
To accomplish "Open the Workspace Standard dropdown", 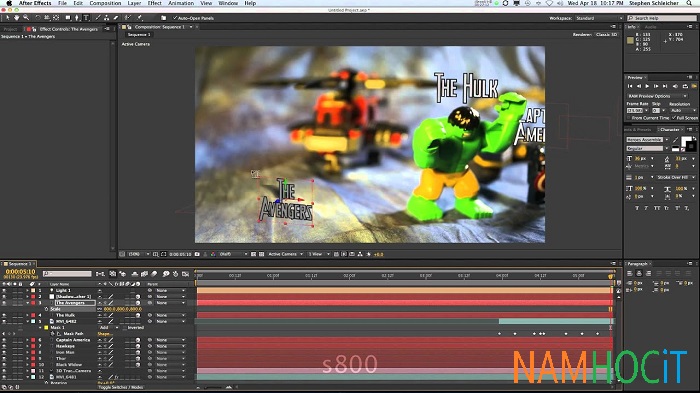I will [598, 18].
